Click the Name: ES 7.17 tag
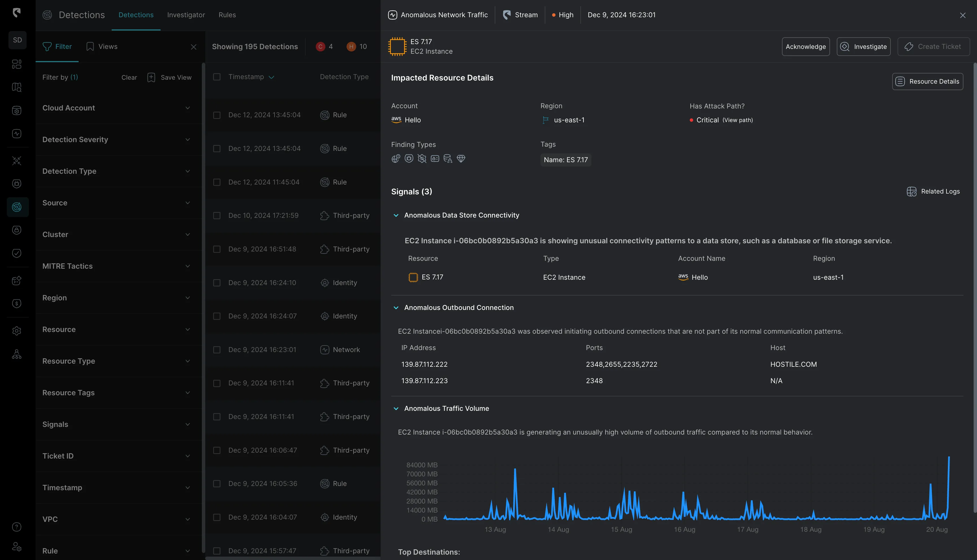The width and height of the screenshot is (977, 560). click(566, 160)
